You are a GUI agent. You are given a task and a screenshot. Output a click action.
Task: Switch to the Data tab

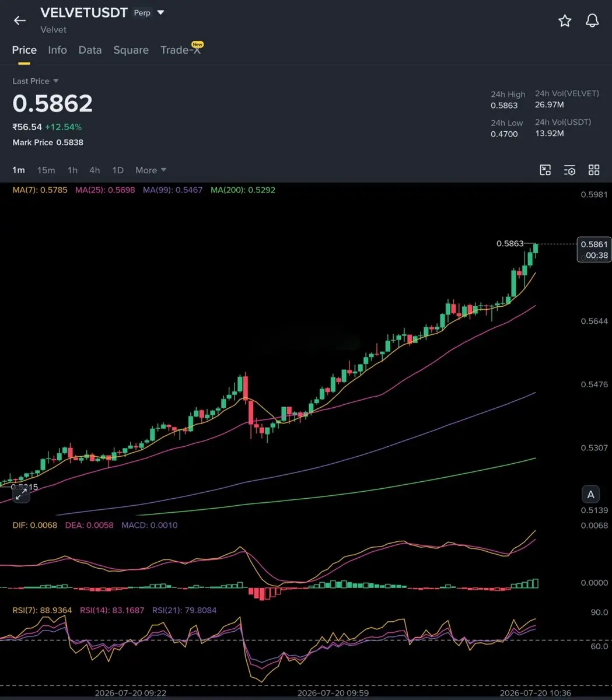(x=90, y=50)
